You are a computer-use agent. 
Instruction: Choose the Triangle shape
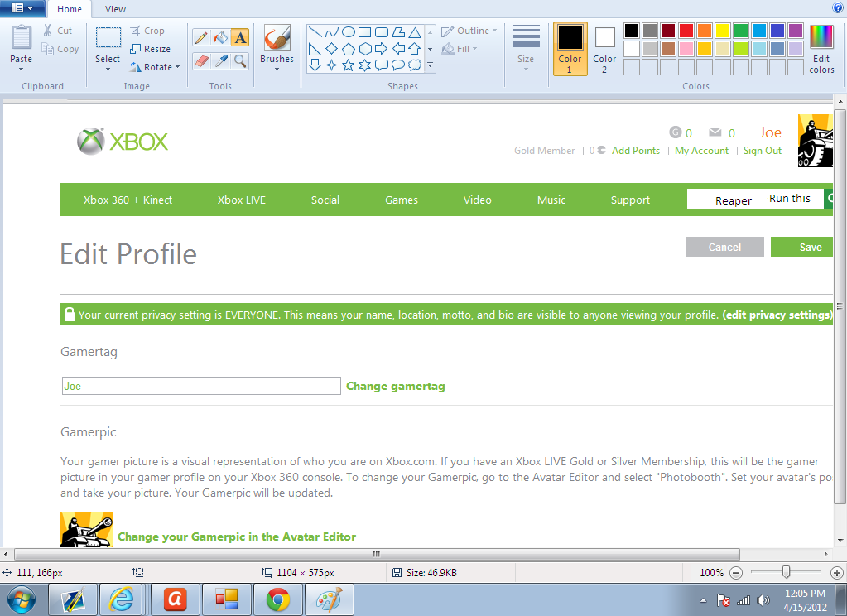415,32
